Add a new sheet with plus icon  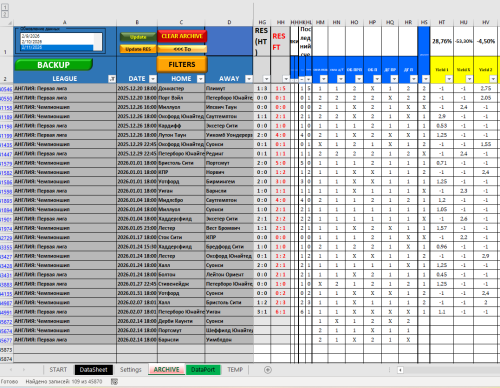tap(268, 370)
